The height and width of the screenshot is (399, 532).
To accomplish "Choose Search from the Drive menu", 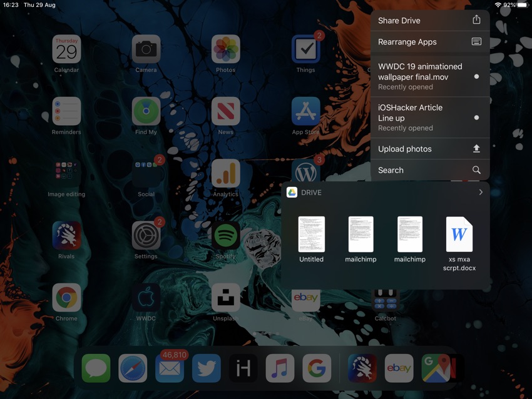I will tap(430, 170).
